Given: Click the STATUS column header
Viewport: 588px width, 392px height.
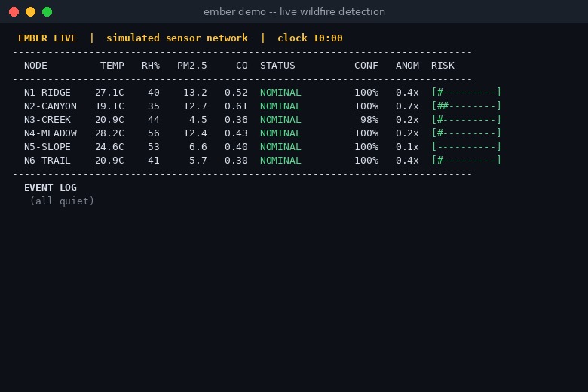Looking at the screenshot, I should [x=277, y=66].
